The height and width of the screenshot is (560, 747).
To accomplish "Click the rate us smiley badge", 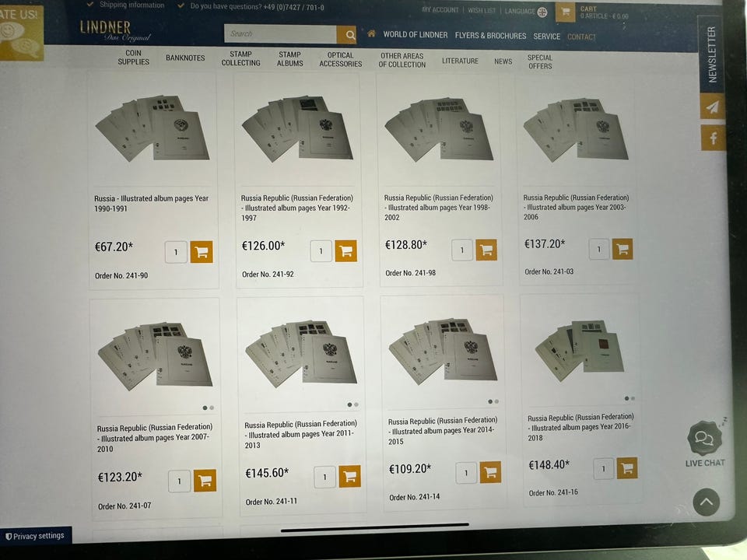I will 20,33.
